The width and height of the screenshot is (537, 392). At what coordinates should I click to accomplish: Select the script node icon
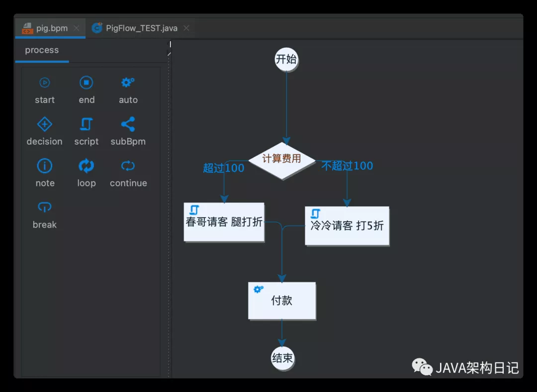pos(87,124)
